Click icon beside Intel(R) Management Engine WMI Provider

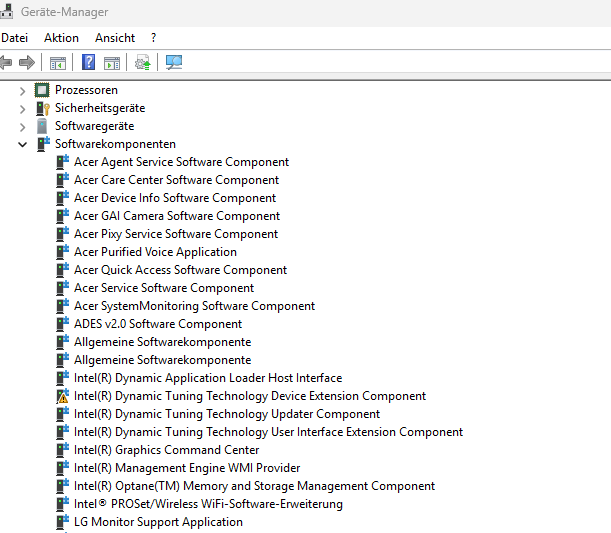pos(62,468)
